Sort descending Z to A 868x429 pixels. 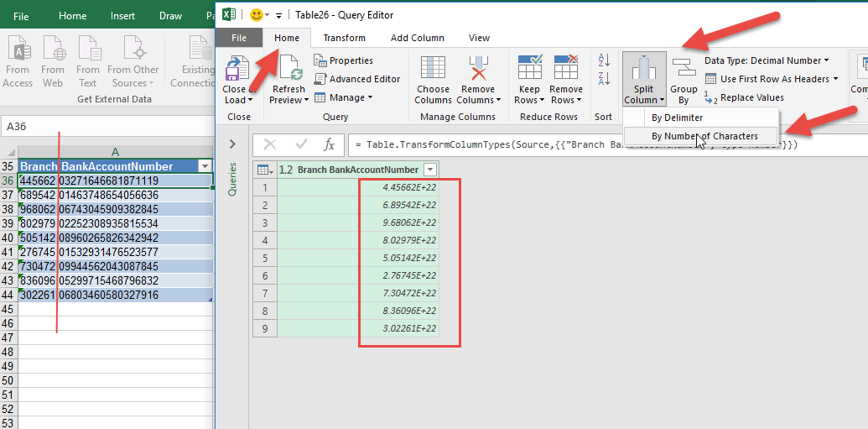tap(603, 77)
